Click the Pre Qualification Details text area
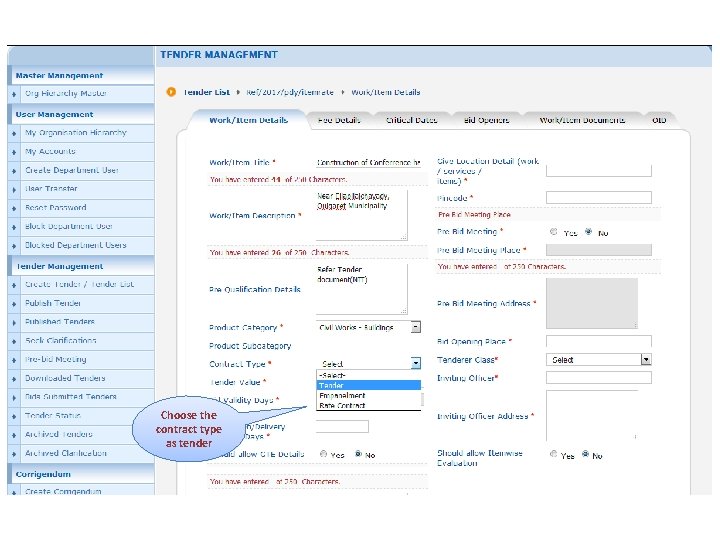The image size is (720, 540). pyautogui.click(x=361, y=289)
